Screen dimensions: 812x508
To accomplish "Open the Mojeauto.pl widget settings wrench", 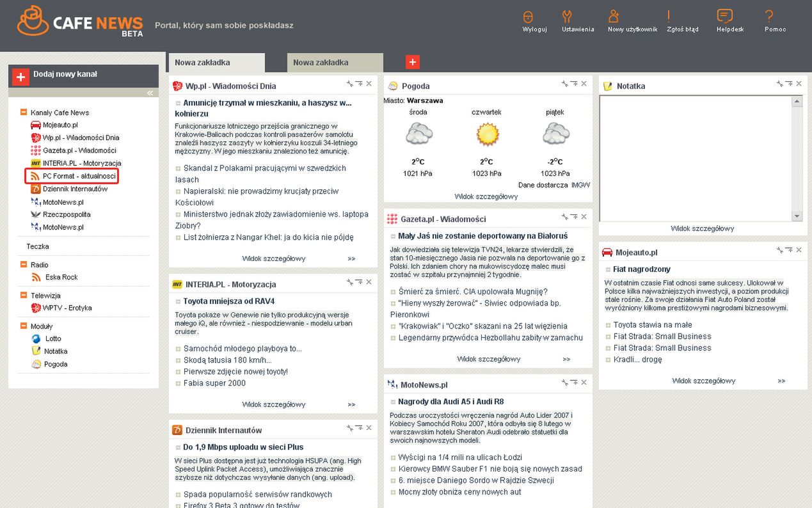I will (x=780, y=250).
